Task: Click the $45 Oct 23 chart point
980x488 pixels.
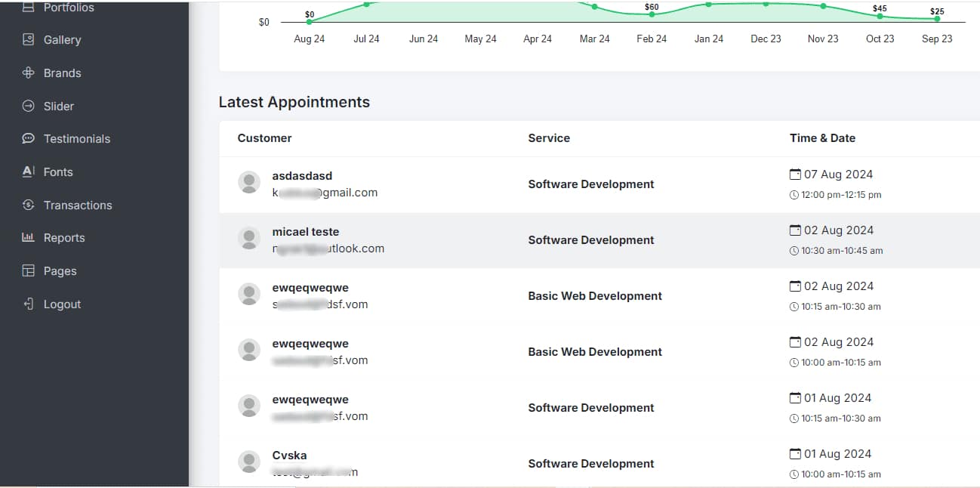Action: [880, 16]
